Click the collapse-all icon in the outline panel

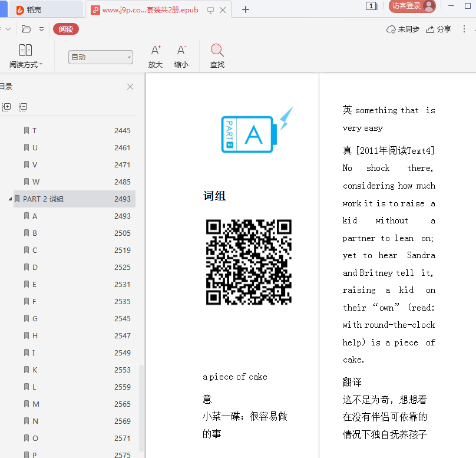tap(23, 107)
